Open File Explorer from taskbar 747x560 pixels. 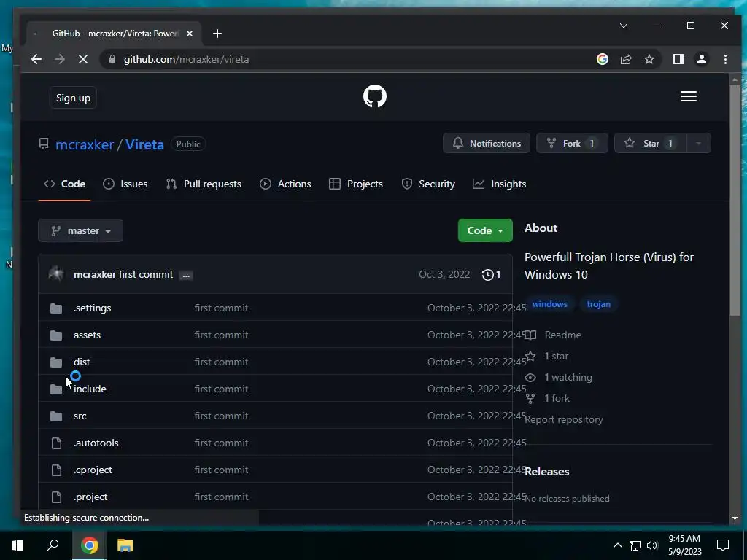(x=125, y=545)
